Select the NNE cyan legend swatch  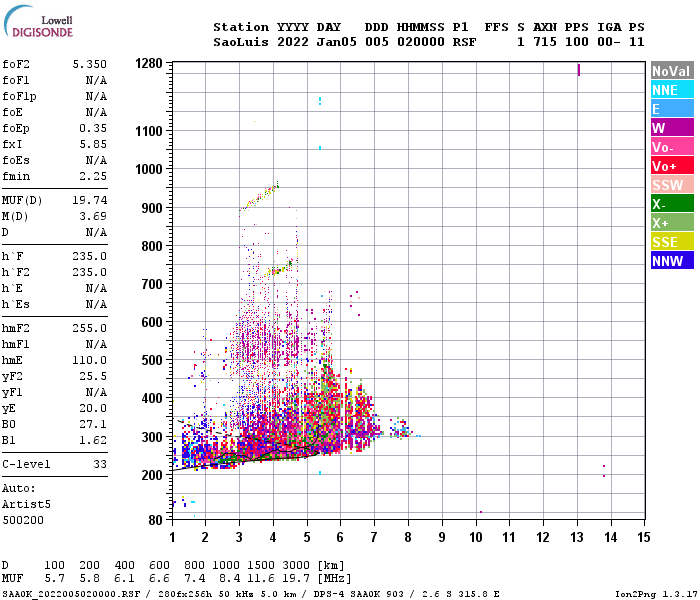pyautogui.click(x=672, y=90)
